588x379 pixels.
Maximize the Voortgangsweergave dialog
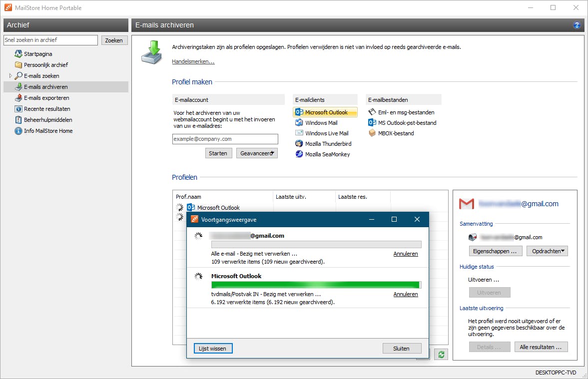(x=394, y=219)
